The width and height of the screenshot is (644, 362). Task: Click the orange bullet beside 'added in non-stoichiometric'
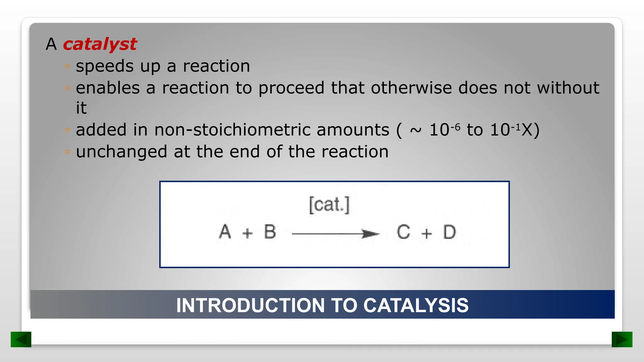[67, 130]
